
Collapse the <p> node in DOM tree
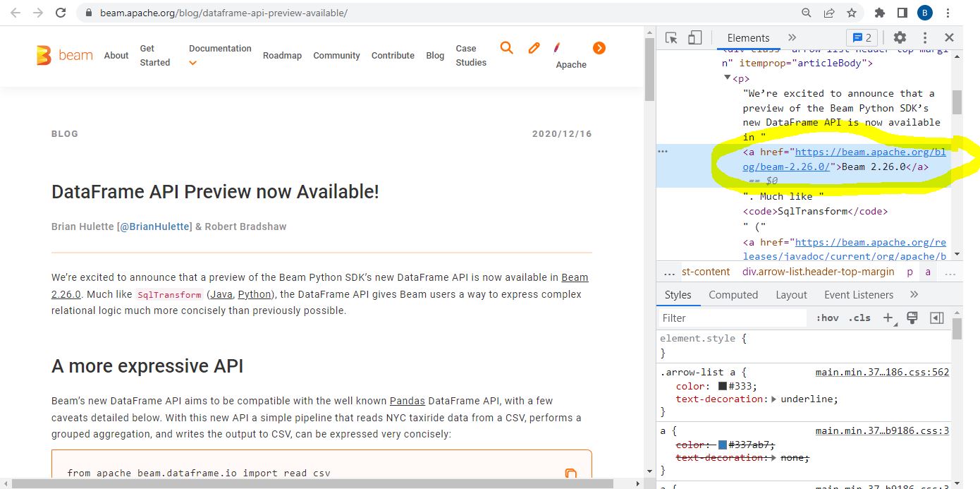coord(728,77)
